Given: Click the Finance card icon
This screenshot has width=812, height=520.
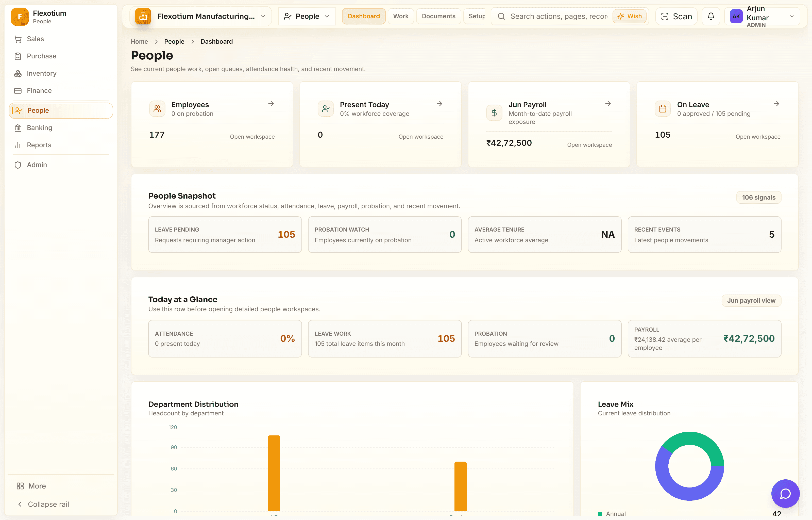Looking at the screenshot, I should pyautogui.click(x=18, y=91).
